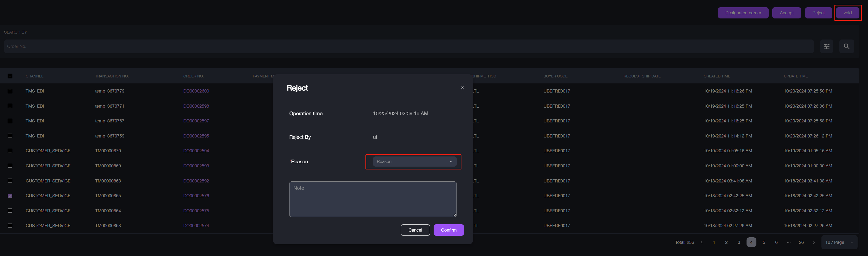Click the Designated carrier button
Image resolution: width=868 pixels, height=256 pixels.
coord(743,13)
